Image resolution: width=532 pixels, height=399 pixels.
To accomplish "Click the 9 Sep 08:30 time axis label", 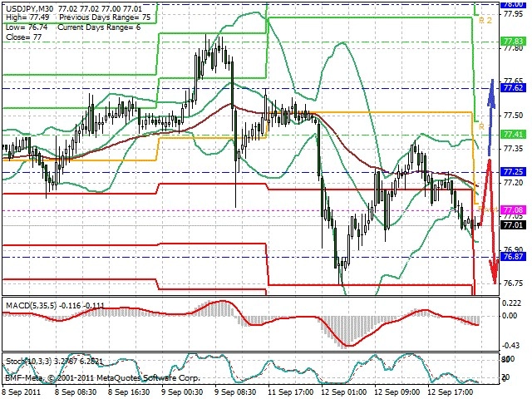I will pos(236,392).
